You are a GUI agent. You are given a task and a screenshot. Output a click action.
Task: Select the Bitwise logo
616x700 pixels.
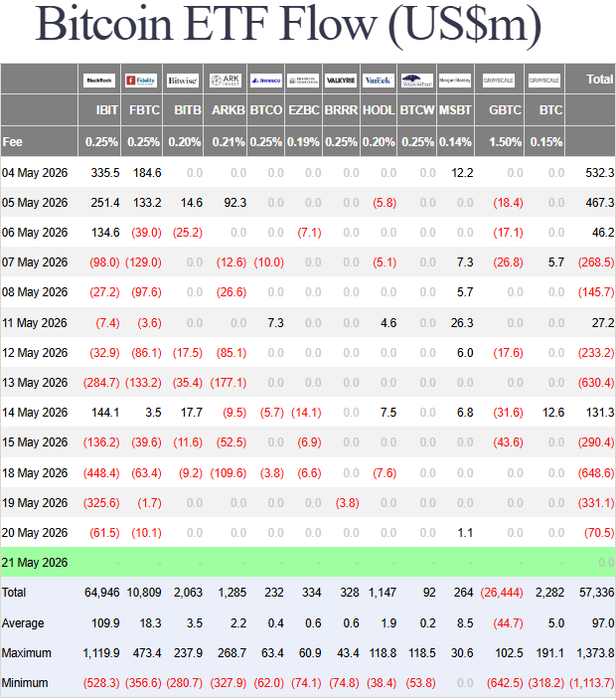click(x=183, y=81)
